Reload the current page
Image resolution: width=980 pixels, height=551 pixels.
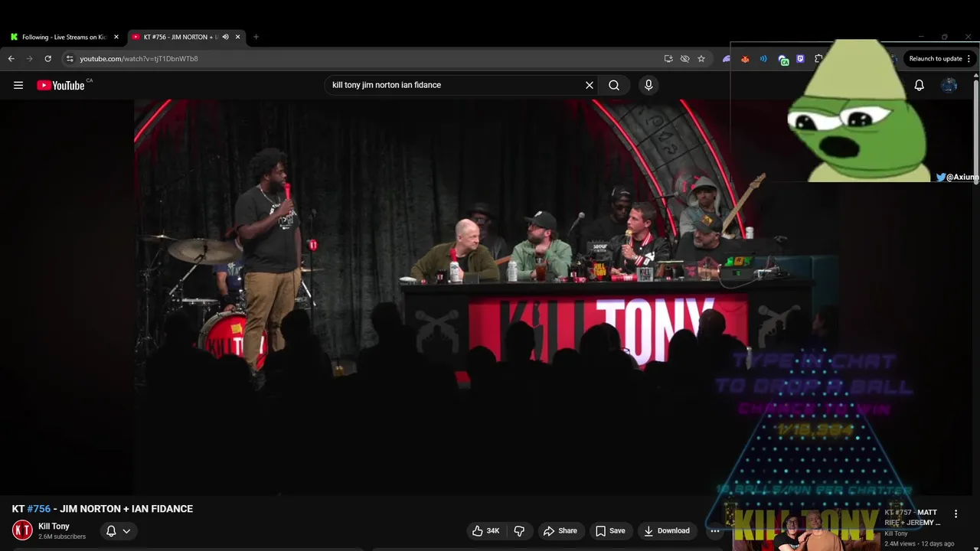click(47, 58)
